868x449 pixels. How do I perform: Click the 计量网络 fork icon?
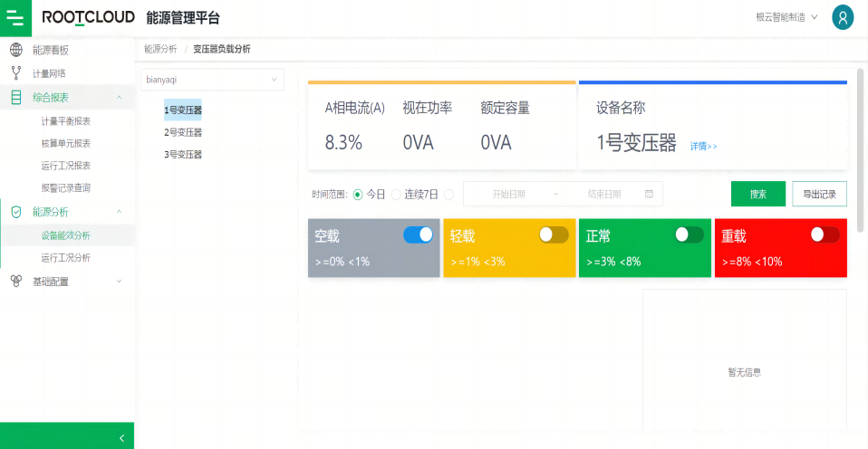click(16, 73)
